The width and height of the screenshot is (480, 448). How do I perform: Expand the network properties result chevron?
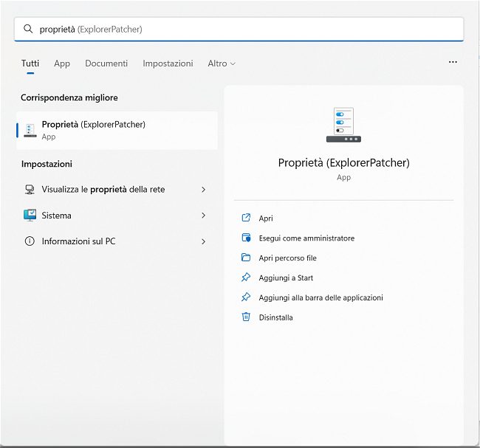(x=203, y=190)
